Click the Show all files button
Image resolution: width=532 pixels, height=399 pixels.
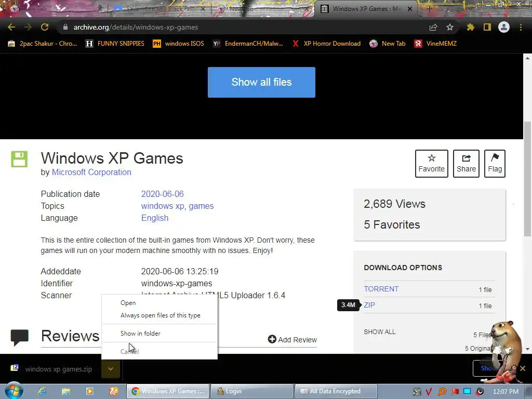[x=262, y=82]
